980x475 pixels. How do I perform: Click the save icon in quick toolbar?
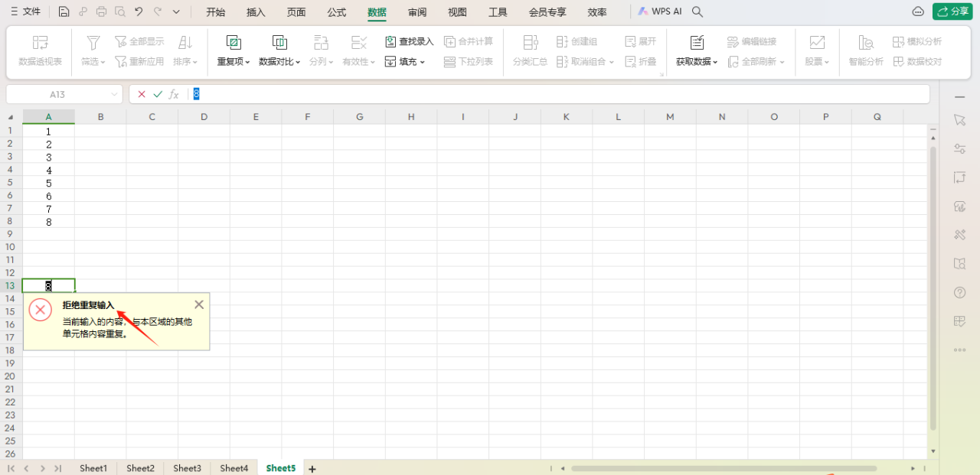64,12
